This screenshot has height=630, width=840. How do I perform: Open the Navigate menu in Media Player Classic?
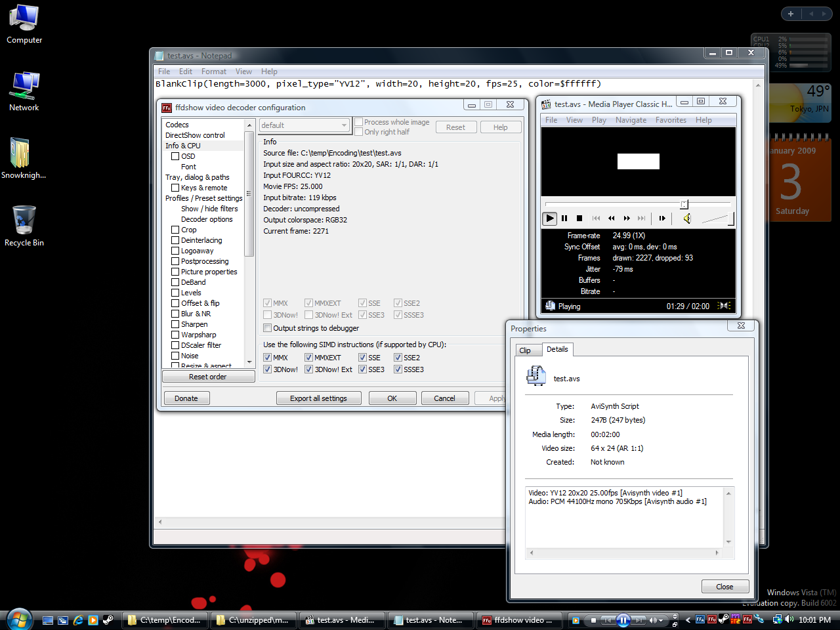tap(631, 120)
